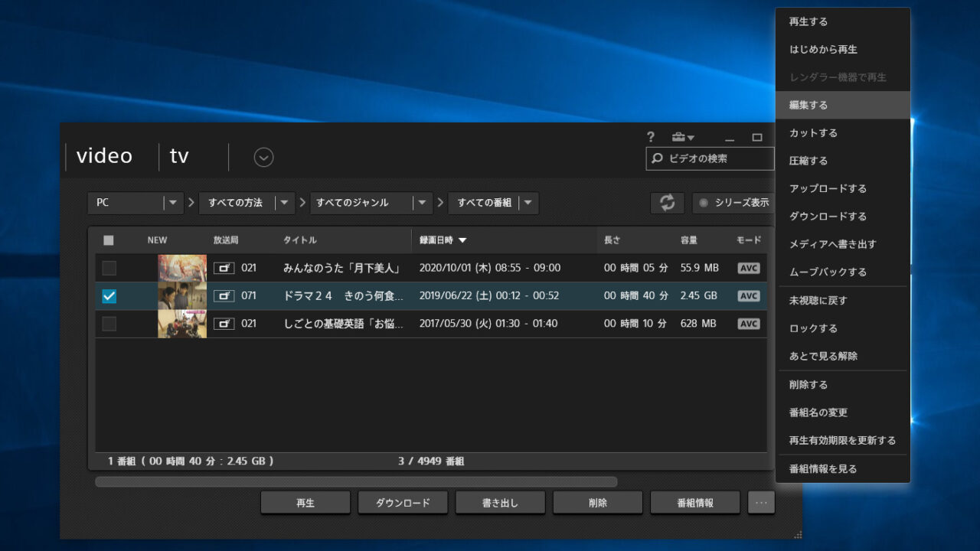Open the すべてのジャンル genre dropdown
The image size is (980, 551).
coord(422,203)
